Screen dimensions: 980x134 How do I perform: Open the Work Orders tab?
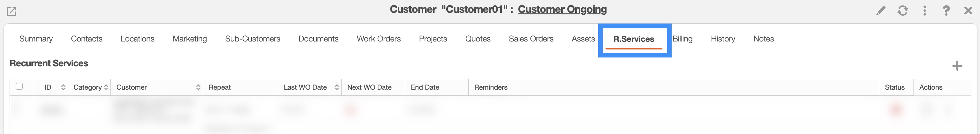coord(379,39)
